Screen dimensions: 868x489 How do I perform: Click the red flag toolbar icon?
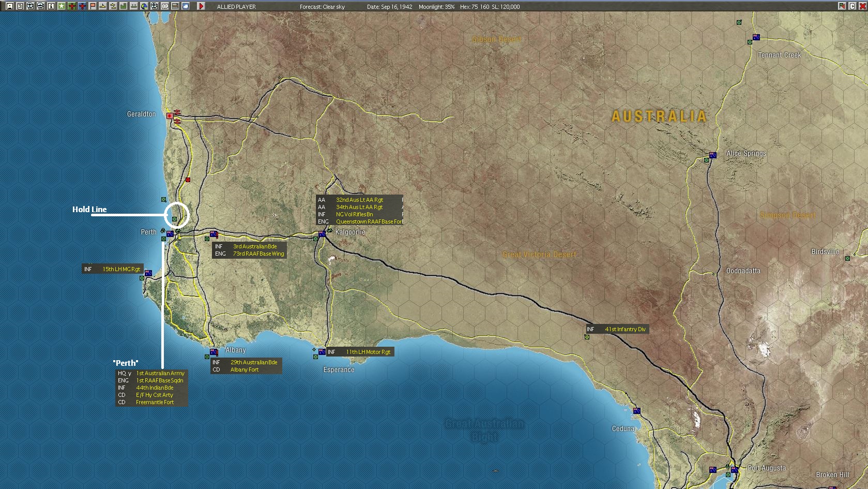(92, 6)
